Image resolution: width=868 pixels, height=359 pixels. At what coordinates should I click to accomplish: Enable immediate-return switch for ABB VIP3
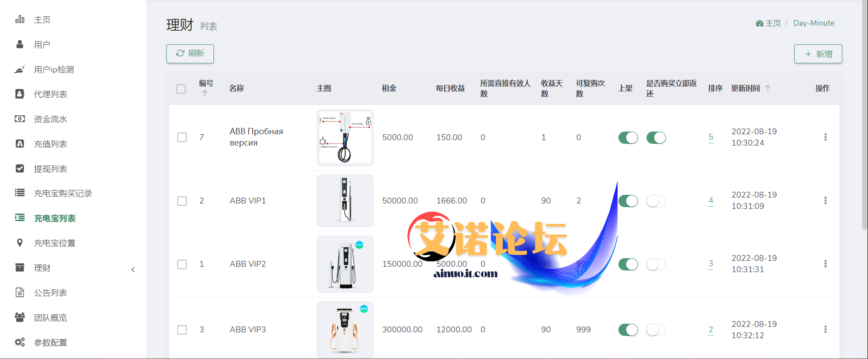(656, 330)
